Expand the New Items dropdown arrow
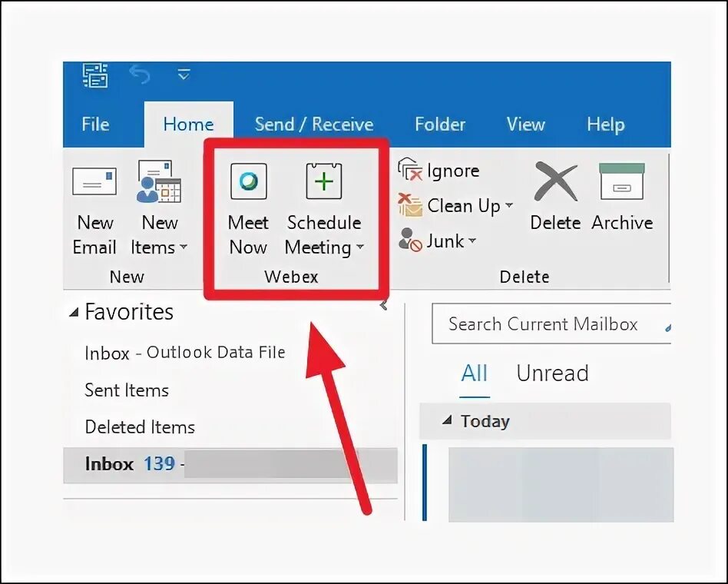728x584 pixels. tap(184, 247)
